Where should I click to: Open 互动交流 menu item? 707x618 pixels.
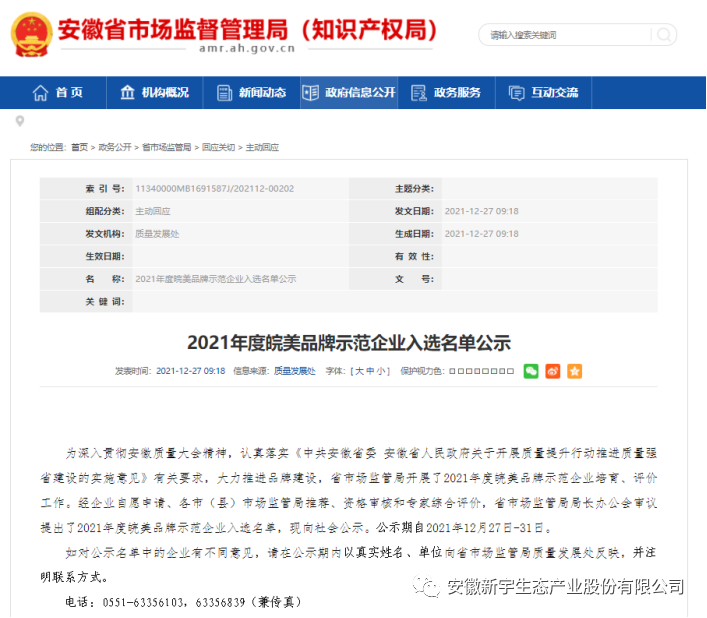[543, 93]
